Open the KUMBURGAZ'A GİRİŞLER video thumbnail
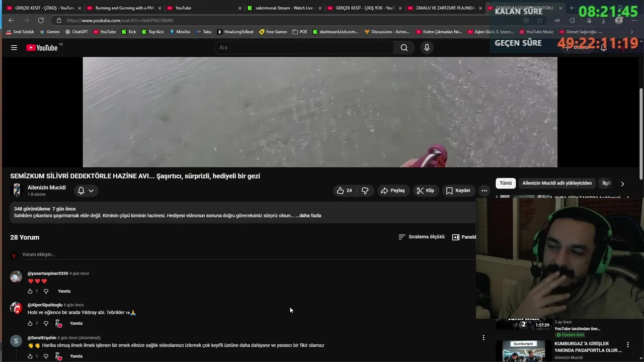 pos(523,351)
